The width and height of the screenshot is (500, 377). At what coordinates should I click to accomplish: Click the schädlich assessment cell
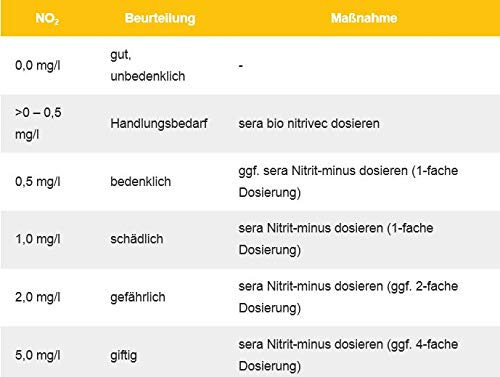137,239
